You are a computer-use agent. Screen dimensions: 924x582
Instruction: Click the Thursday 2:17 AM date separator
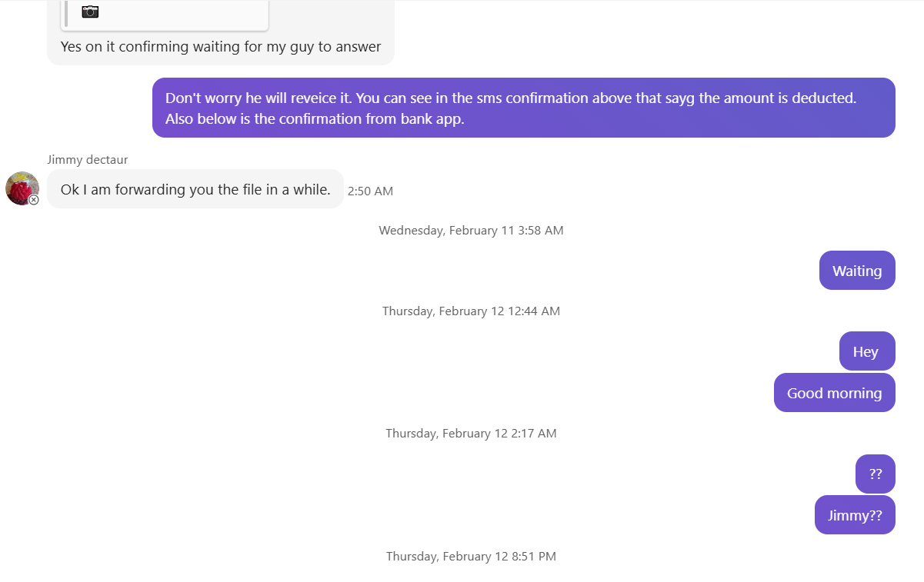(471, 434)
